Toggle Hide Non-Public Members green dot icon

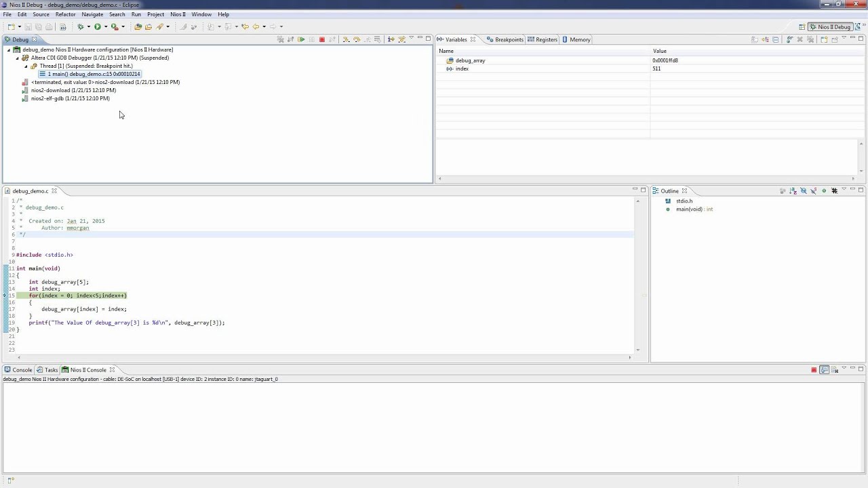click(824, 190)
